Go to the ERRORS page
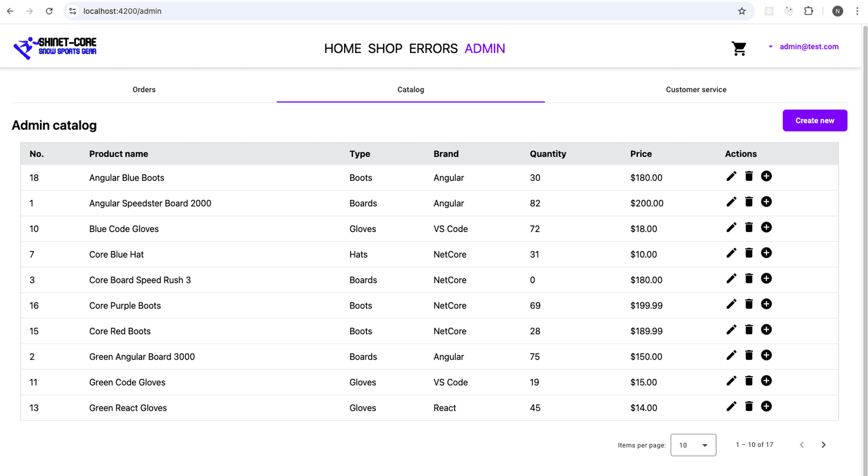 pyautogui.click(x=433, y=49)
